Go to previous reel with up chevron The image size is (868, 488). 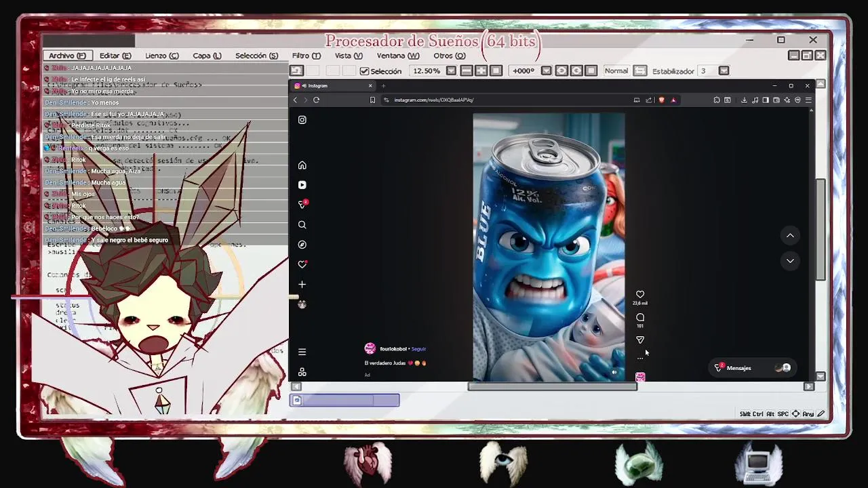pos(790,235)
